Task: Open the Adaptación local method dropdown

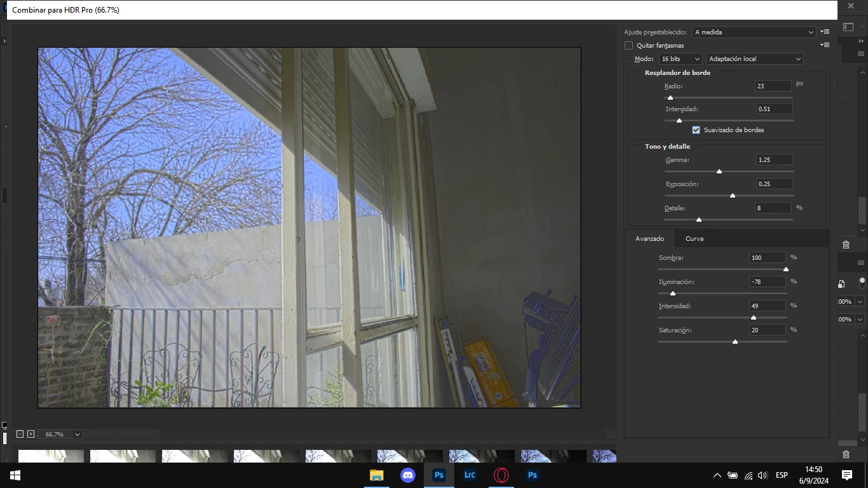Action: (755, 58)
